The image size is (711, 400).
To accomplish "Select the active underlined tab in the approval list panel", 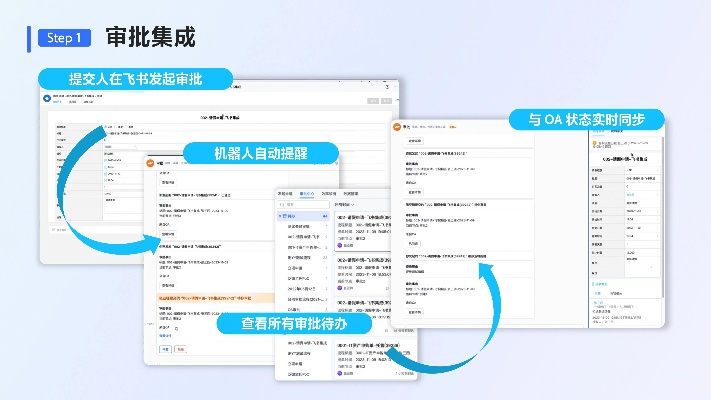I will [x=307, y=194].
